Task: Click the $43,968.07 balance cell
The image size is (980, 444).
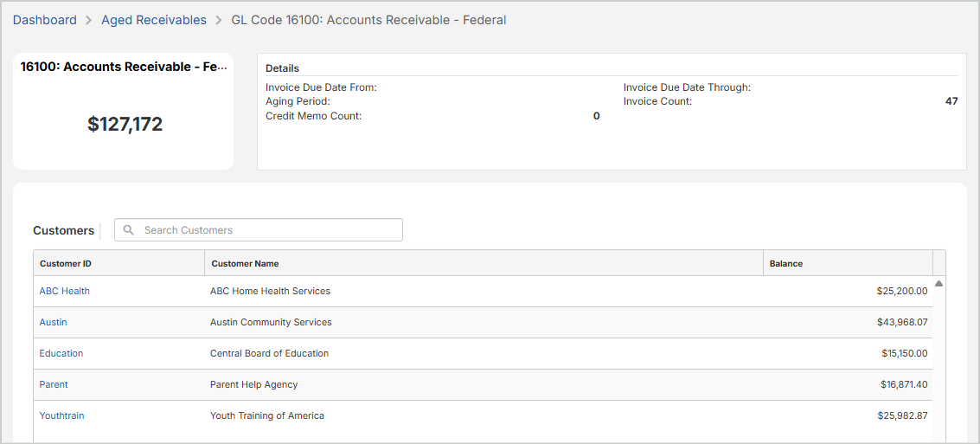Action: tap(901, 322)
